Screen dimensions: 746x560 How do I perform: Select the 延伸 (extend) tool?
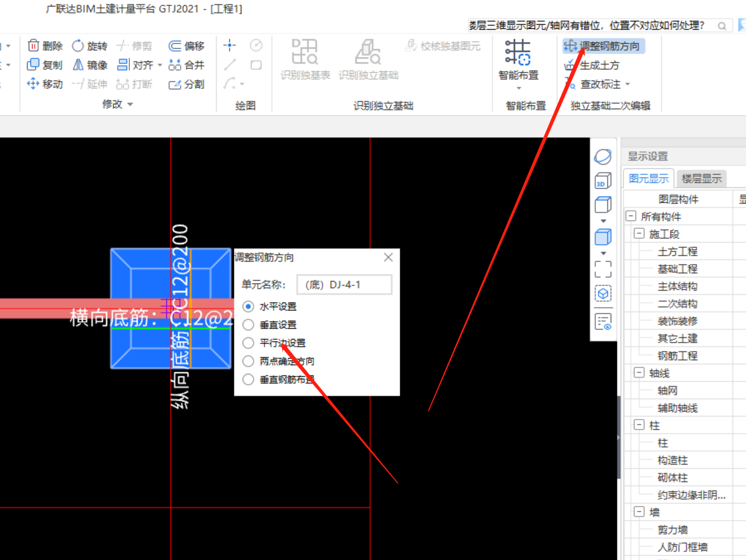coord(90,84)
